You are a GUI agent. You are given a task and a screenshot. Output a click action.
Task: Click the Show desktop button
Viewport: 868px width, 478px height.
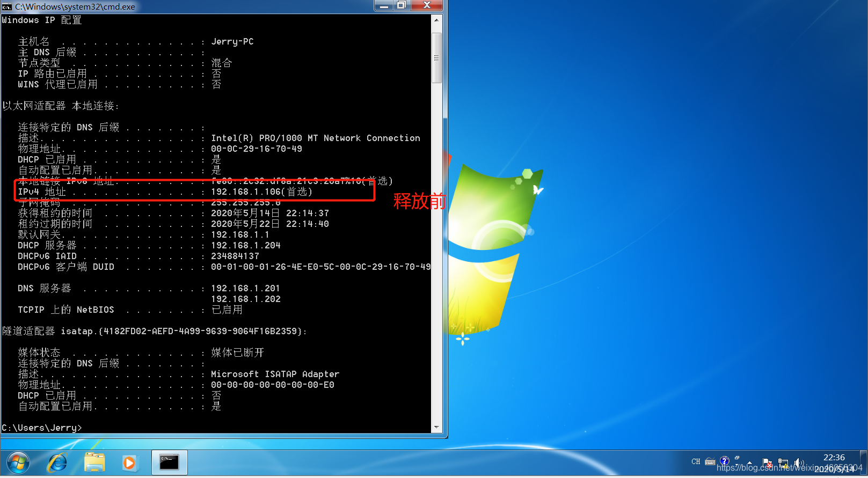864,462
